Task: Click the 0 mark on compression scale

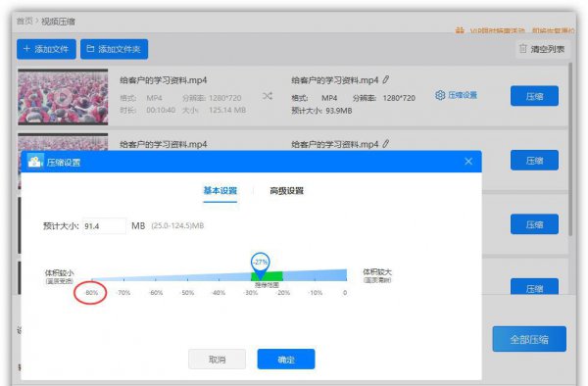Action: click(345, 293)
